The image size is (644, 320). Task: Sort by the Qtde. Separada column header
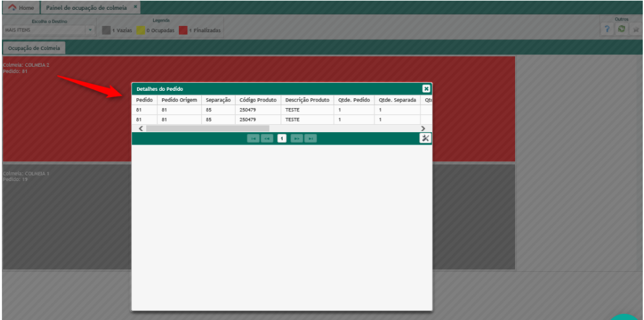click(397, 100)
